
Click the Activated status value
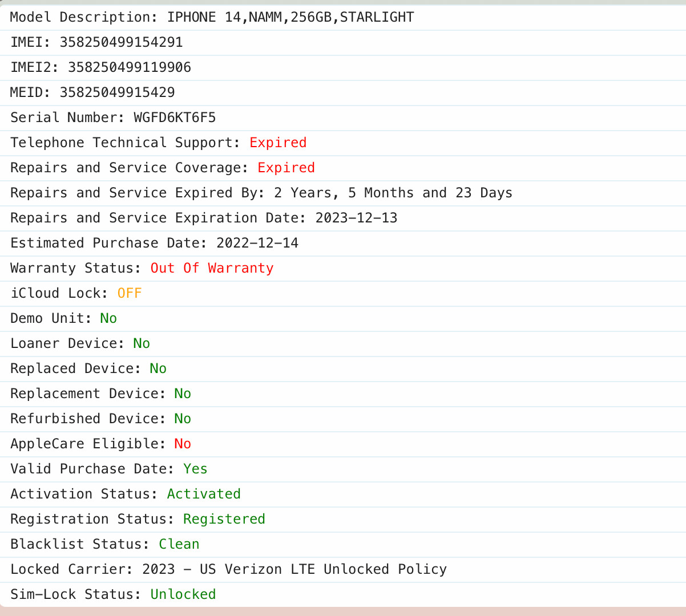pos(204,494)
